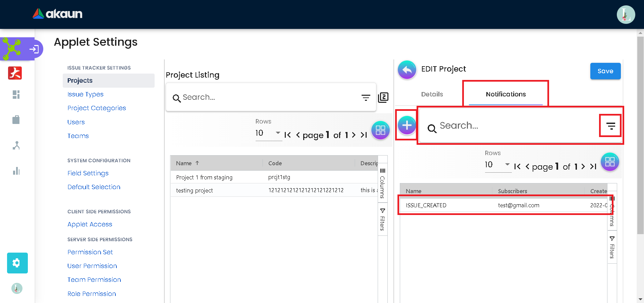Click the test@gmail.com subscriber cell

519,205
